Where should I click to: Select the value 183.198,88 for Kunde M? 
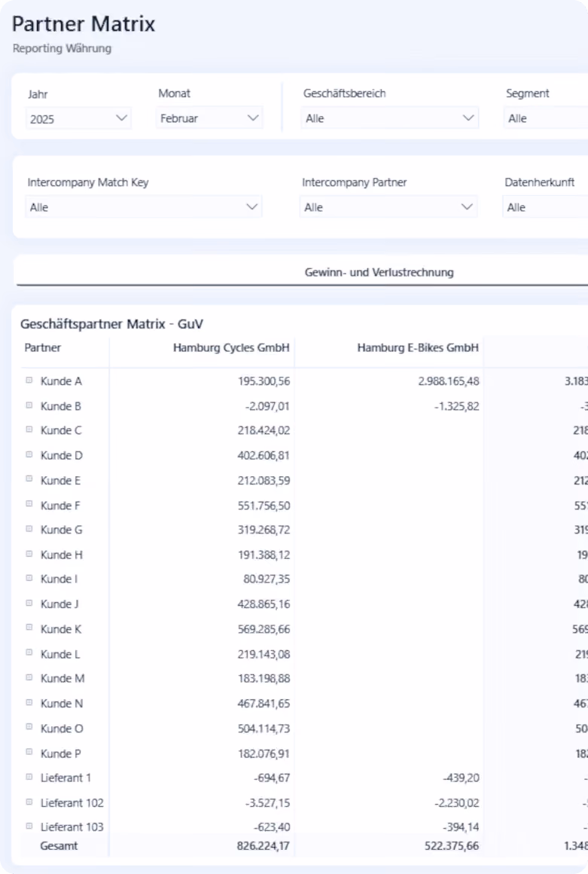264,678
